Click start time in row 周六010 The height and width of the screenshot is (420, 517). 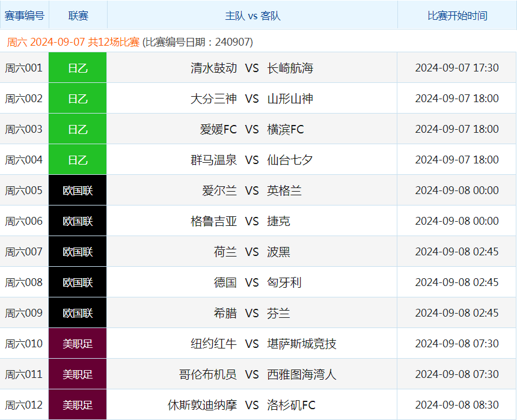457,344
